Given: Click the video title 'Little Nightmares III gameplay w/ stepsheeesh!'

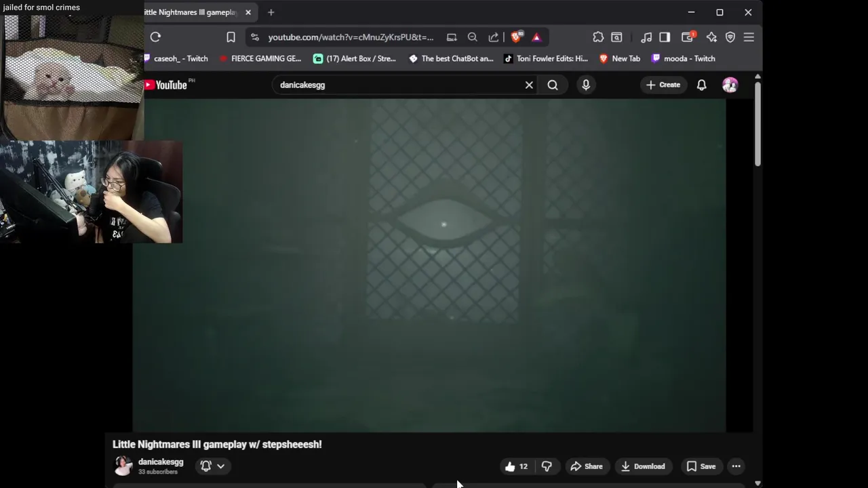Looking at the screenshot, I should click(x=217, y=445).
